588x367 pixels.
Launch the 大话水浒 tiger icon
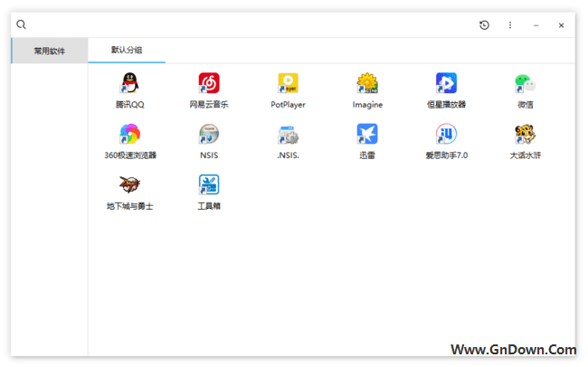pyautogui.click(x=526, y=134)
